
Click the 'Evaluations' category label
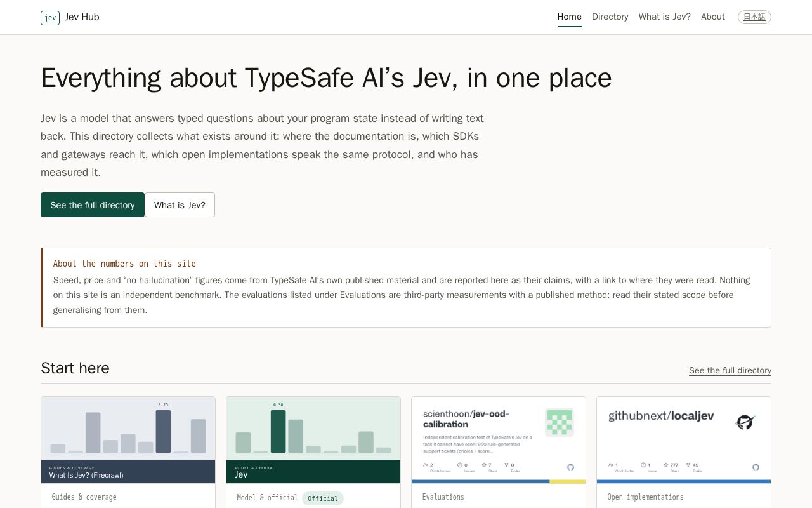click(x=443, y=497)
